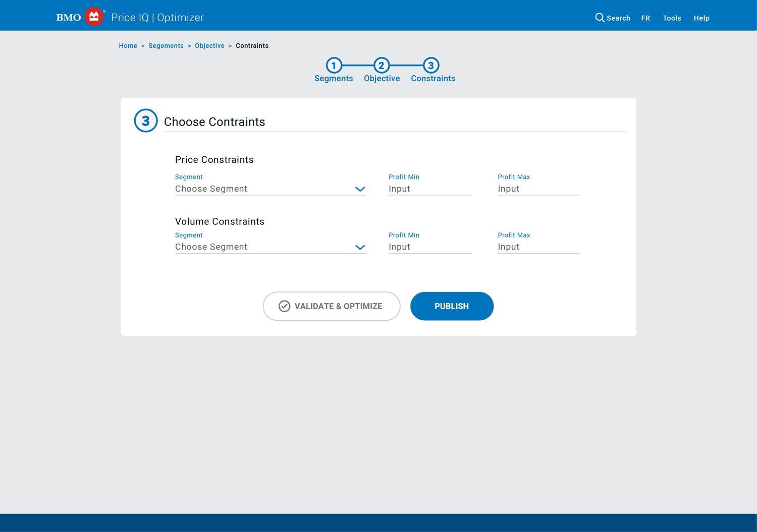Click VALIDATE & OPTIMIZE

pos(332,306)
